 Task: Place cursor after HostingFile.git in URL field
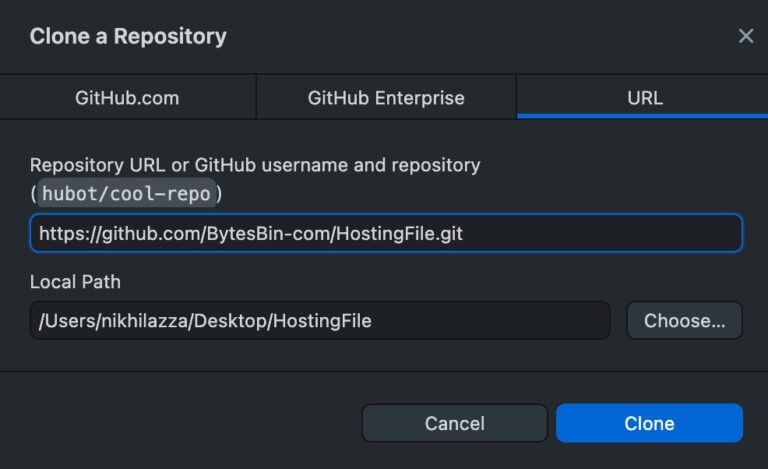point(464,234)
